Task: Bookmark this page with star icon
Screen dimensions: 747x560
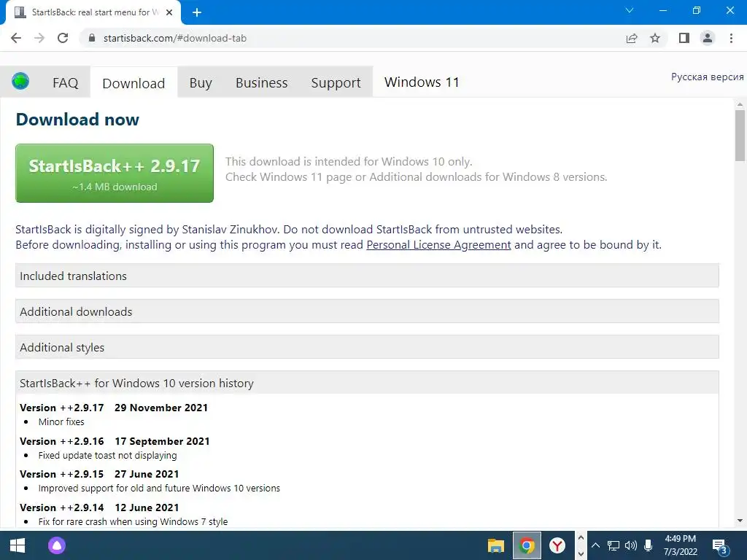Action: [655, 38]
